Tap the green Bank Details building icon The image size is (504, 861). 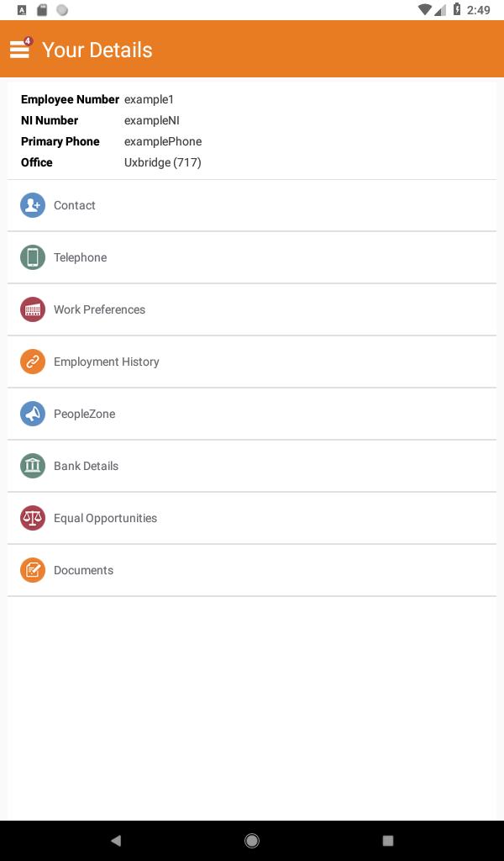click(x=33, y=466)
